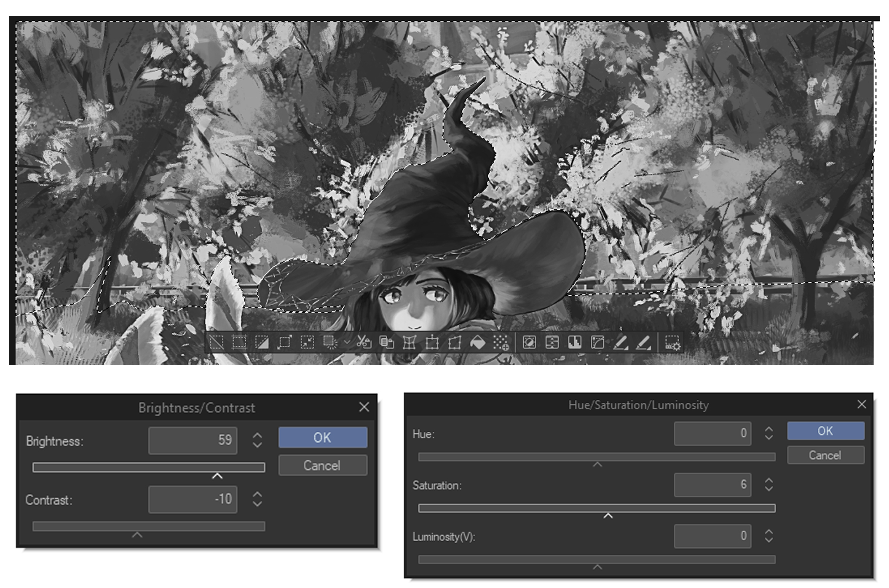889x588 pixels.
Task: Open selection launcher settings icon
Action: (672, 342)
